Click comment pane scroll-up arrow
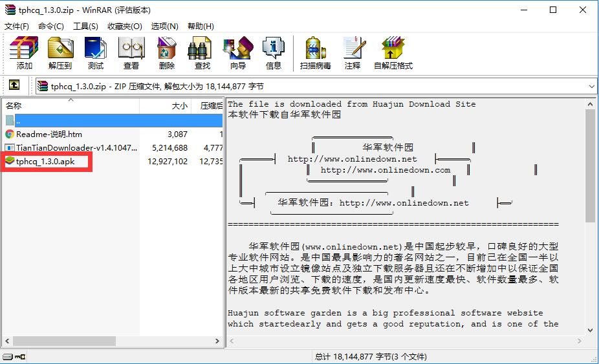Image resolution: width=599 pixels, height=364 pixels. coord(590,104)
